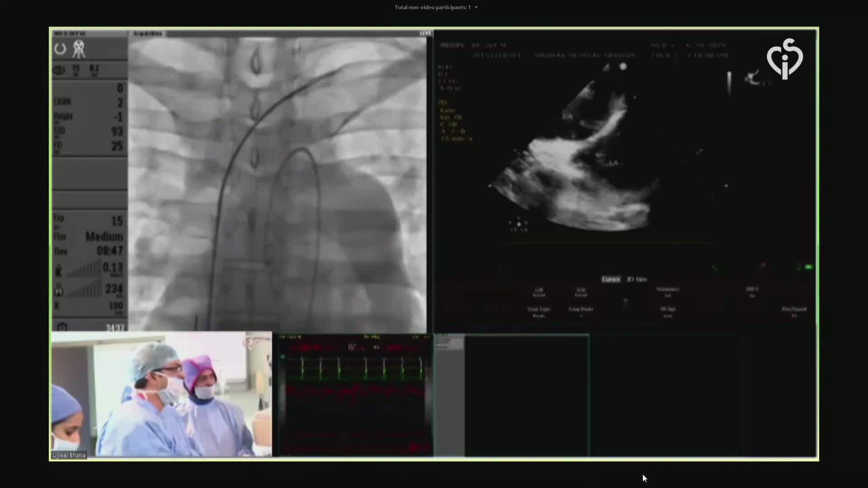Click the Medium dose setting value

coord(104,236)
